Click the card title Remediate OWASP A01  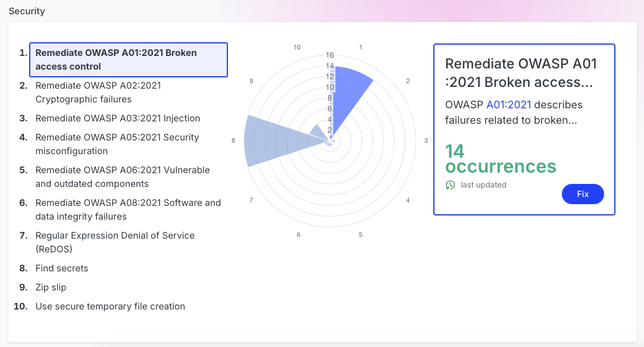click(521, 73)
